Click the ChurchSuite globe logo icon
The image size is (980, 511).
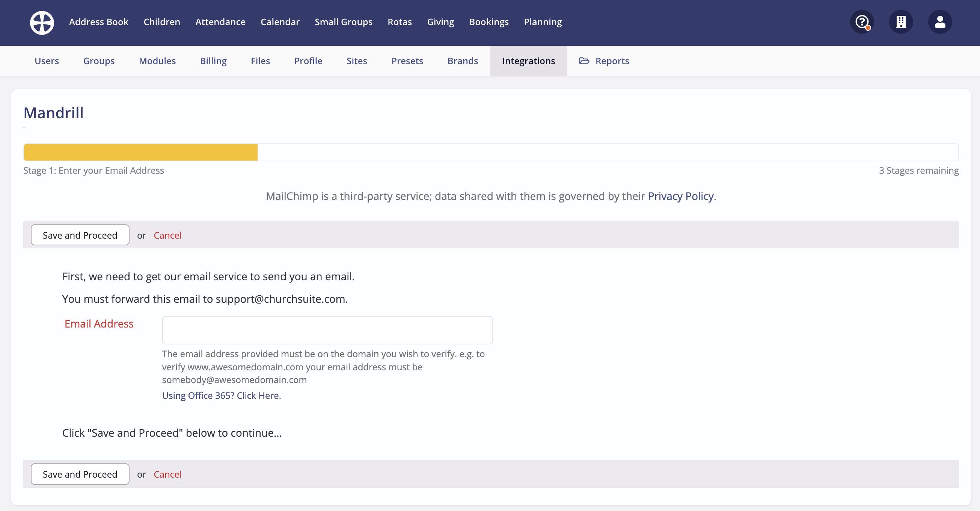tap(42, 23)
